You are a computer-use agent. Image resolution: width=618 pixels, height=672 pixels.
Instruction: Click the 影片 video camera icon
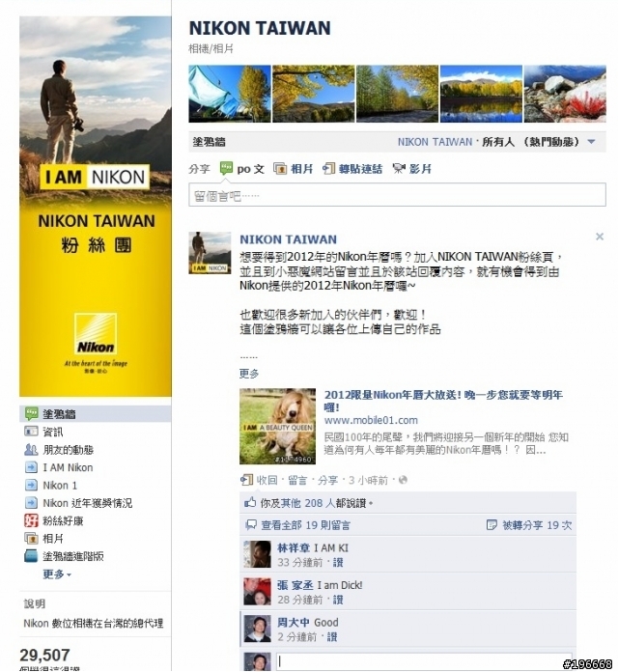[x=399, y=168]
